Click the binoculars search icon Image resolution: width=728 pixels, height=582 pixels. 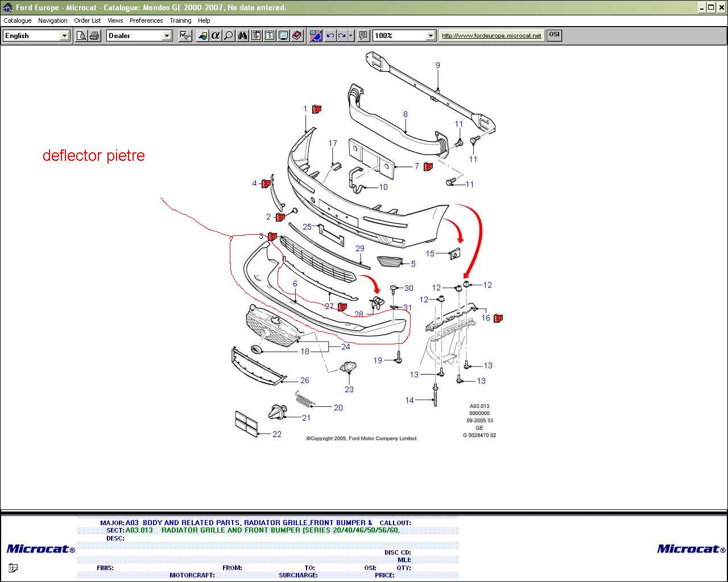(242, 36)
